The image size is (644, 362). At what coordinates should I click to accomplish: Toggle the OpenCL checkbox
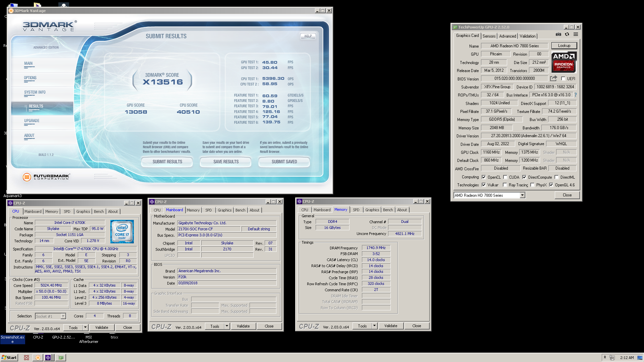(484, 177)
